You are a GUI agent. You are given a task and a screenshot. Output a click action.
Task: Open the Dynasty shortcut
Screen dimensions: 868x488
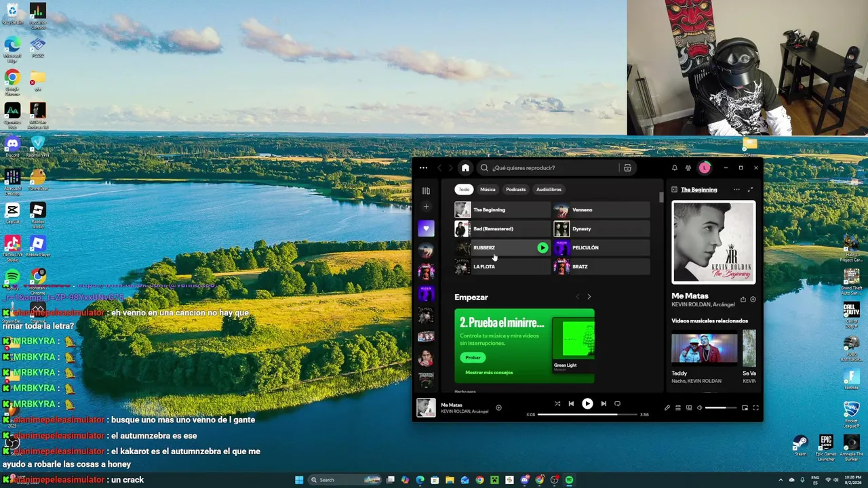tap(601, 229)
